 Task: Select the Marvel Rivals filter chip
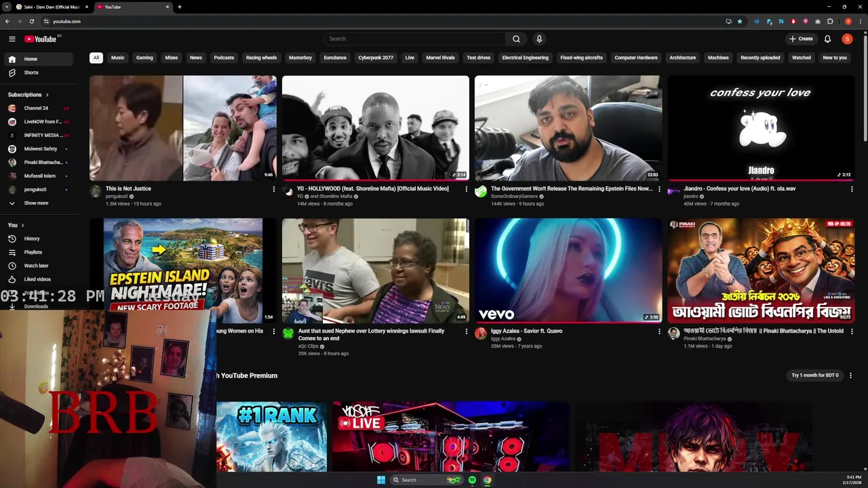click(x=440, y=58)
